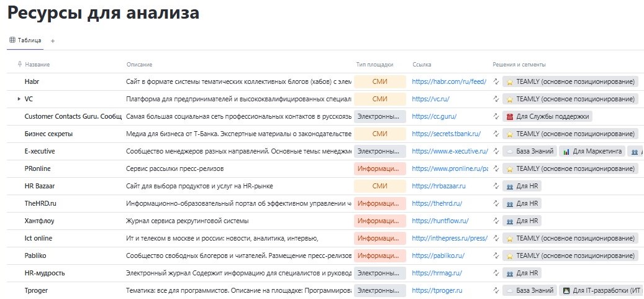This screenshot has width=644, height=299.
Task: Click the База Знаний tag in E-xecutive row
Action: click(530, 151)
